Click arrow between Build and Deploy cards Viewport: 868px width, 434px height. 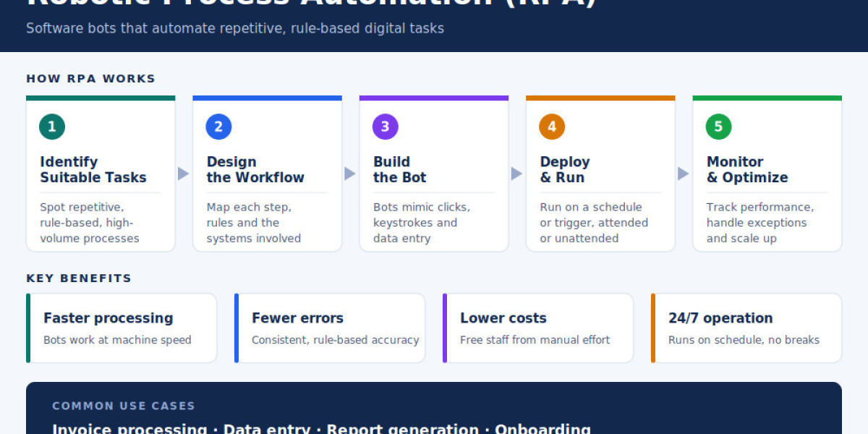(x=517, y=174)
